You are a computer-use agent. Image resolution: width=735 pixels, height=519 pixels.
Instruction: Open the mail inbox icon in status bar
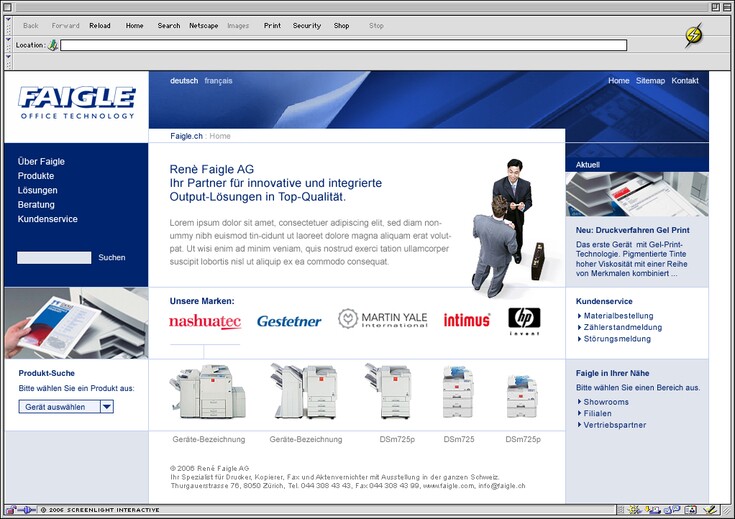[x=652, y=510]
